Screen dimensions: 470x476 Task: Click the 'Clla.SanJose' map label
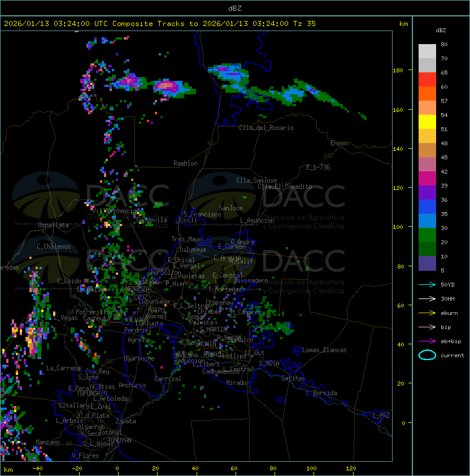(256, 180)
